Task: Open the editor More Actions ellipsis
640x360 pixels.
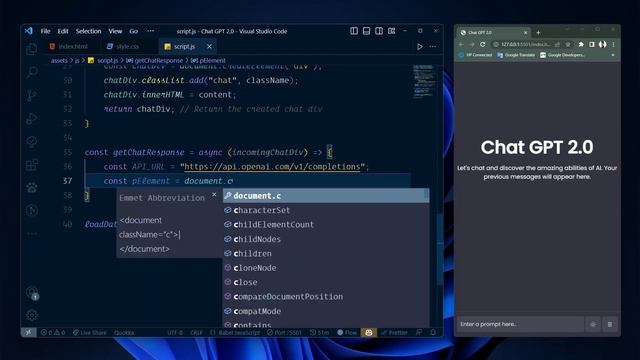Action: coord(433,47)
